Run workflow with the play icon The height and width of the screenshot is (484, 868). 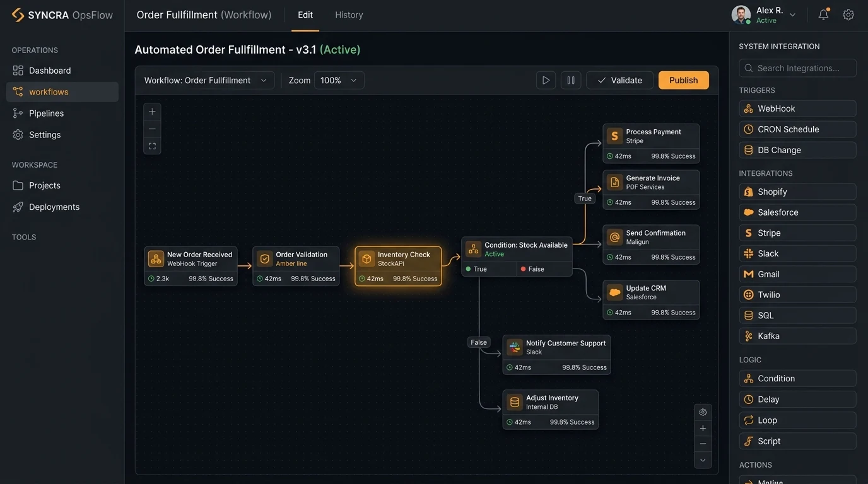click(546, 80)
